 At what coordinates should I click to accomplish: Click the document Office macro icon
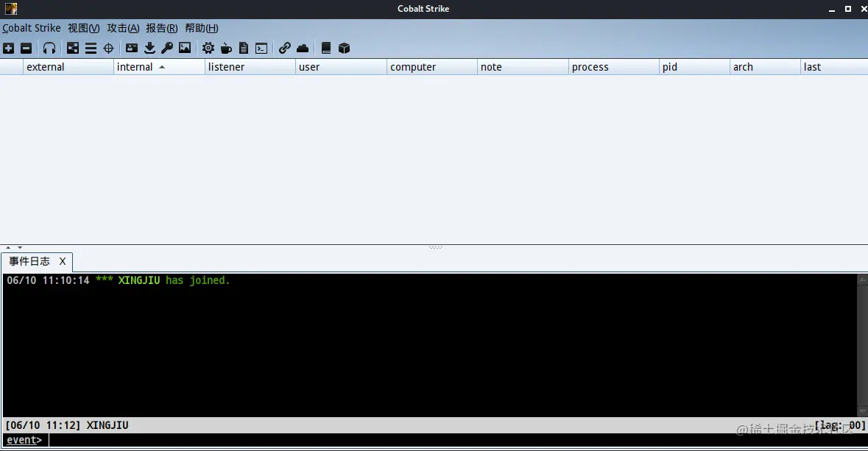tap(244, 48)
